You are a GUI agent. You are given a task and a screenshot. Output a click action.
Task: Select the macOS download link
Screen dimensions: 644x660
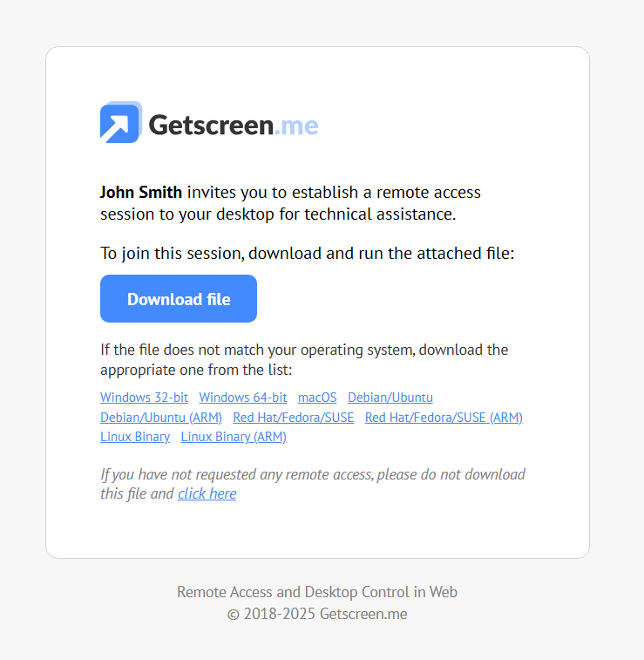pyautogui.click(x=317, y=398)
